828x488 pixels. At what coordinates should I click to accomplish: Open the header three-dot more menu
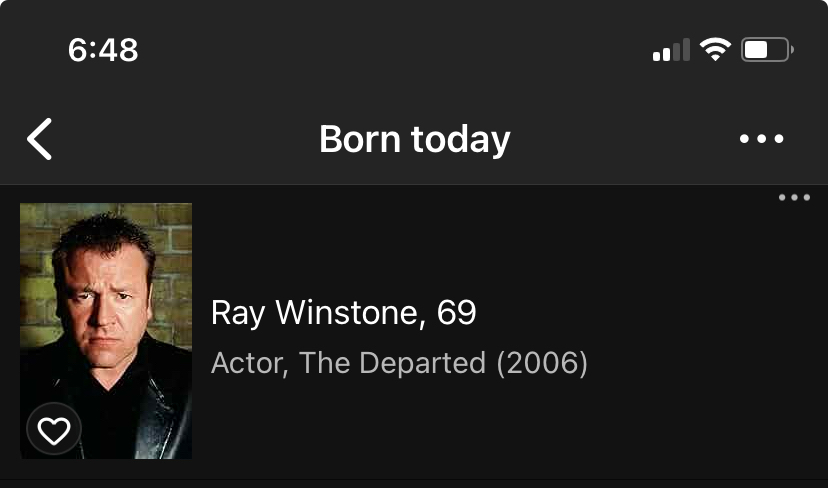(762, 139)
